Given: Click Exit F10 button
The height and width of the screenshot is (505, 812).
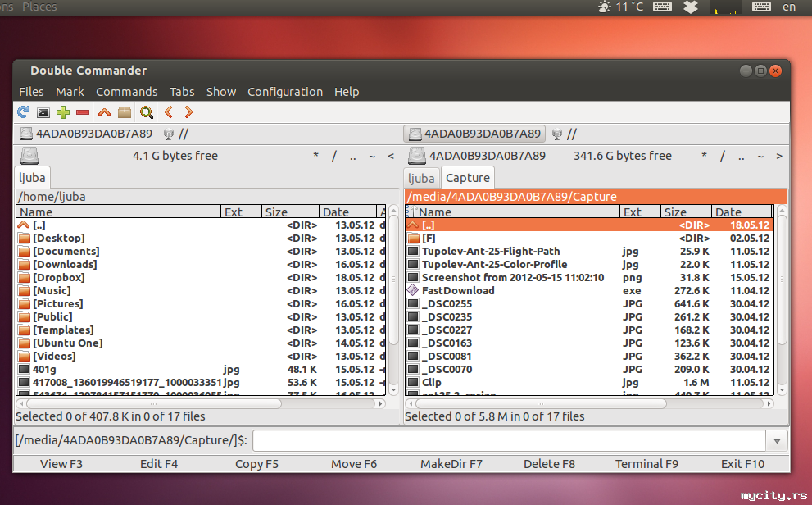Looking at the screenshot, I should coord(742,463).
